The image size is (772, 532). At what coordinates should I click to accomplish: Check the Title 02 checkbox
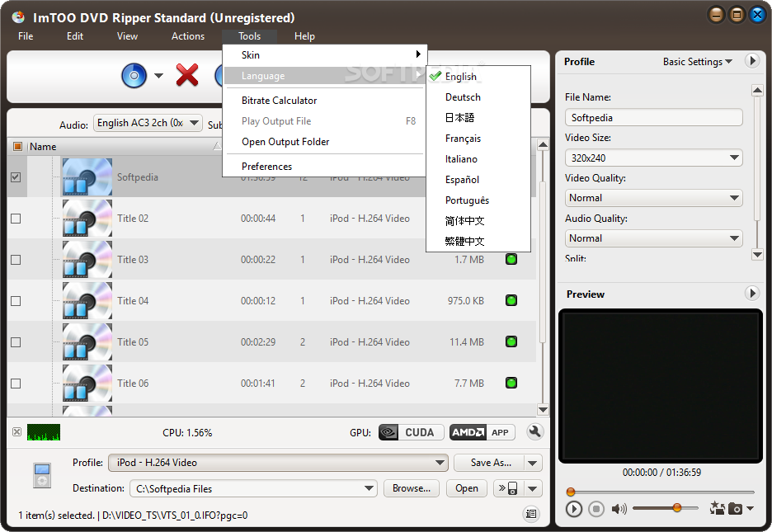click(16, 219)
